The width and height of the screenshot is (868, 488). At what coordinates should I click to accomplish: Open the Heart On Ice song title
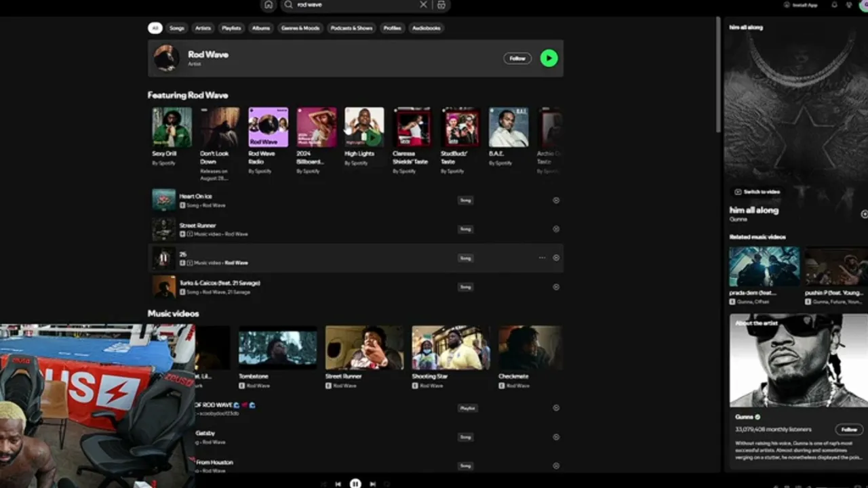195,197
